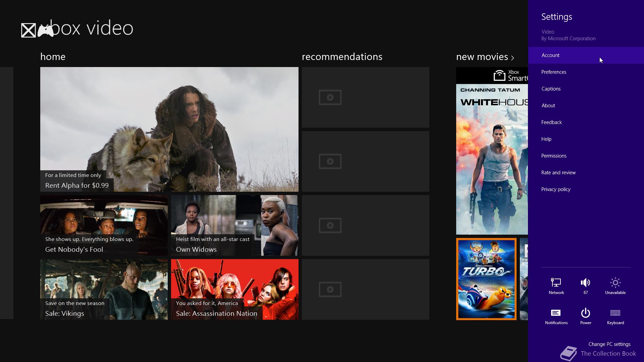Screen dimensions: 644x362
Task: Open Own Widows tile
Action: (235, 226)
